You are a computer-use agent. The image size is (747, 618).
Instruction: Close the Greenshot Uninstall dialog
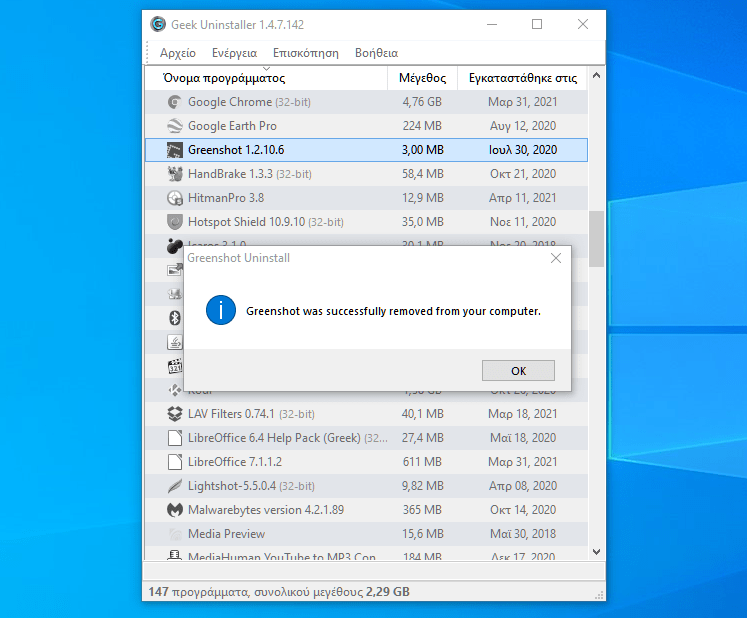click(555, 258)
